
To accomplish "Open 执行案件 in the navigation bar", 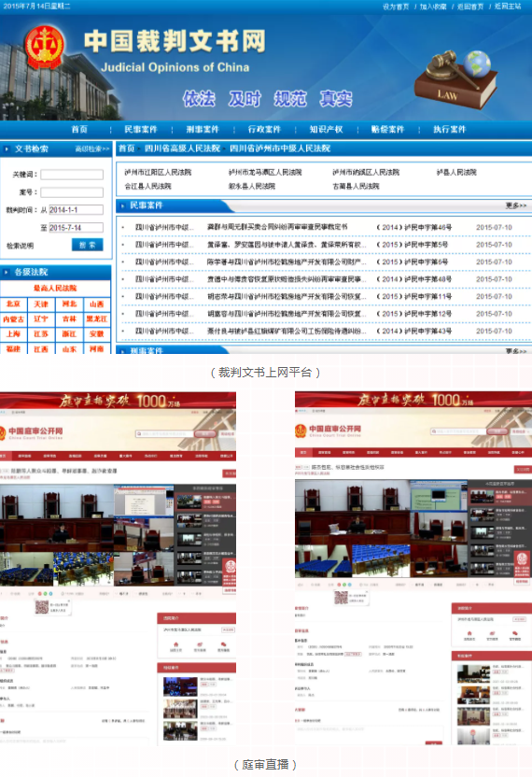I will [x=450, y=129].
